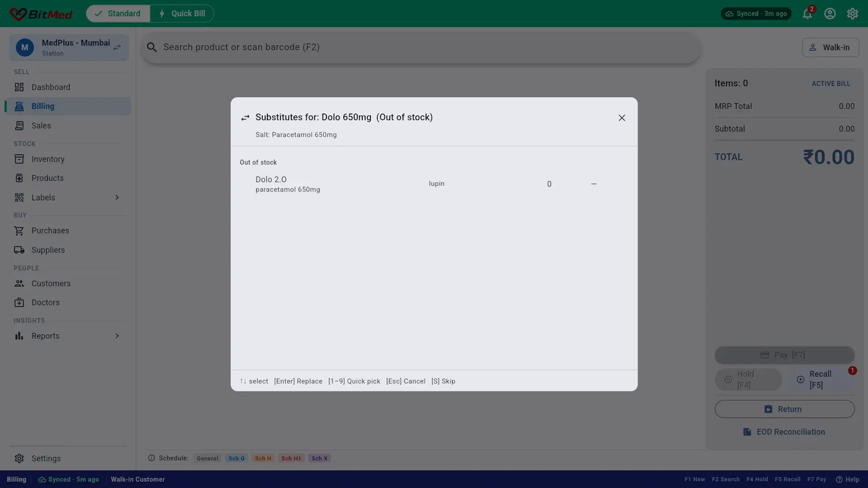
Task: Go to Customers list
Action: pos(68,284)
